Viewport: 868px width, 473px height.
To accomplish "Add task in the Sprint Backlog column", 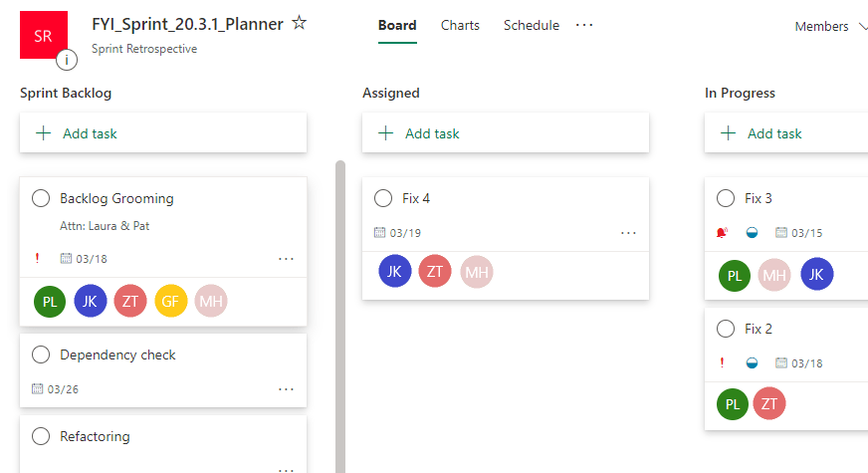I will (x=163, y=132).
